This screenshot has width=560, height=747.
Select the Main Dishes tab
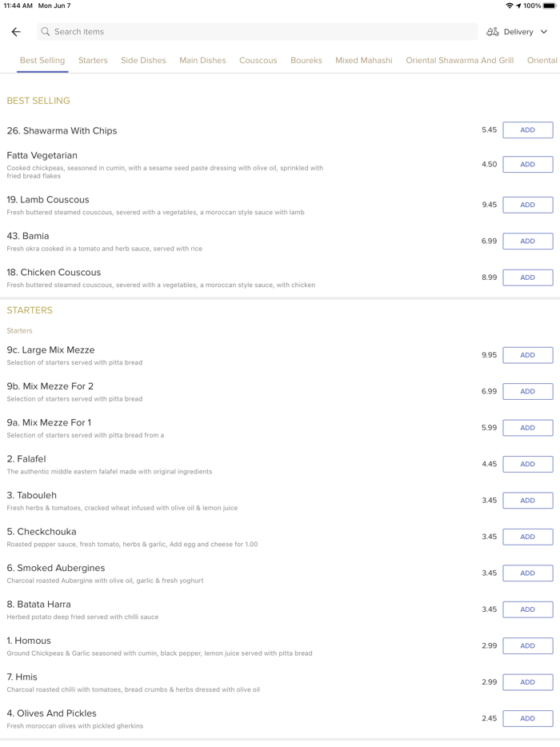(x=202, y=60)
